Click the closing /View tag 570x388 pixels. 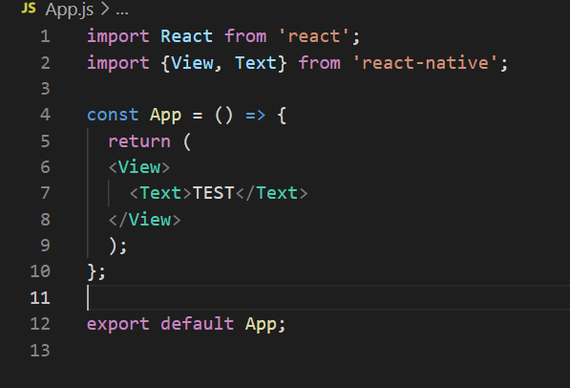145,220
